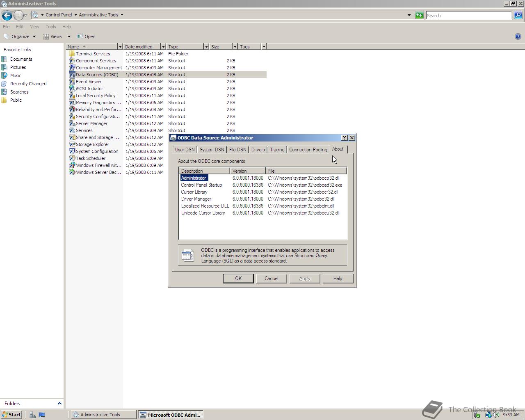Switch to Administrative Tools taskbar button
The image size is (525, 420).
(103, 415)
